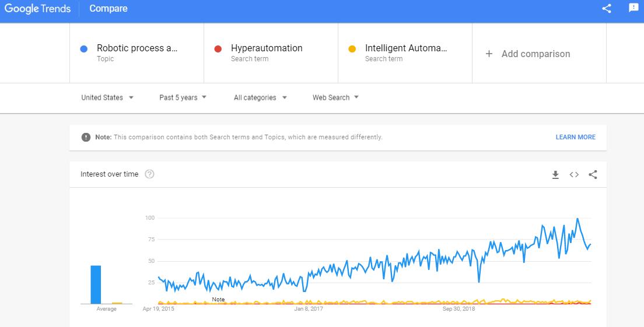Click the note info icon
The image size is (644, 327).
pos(86,138)
